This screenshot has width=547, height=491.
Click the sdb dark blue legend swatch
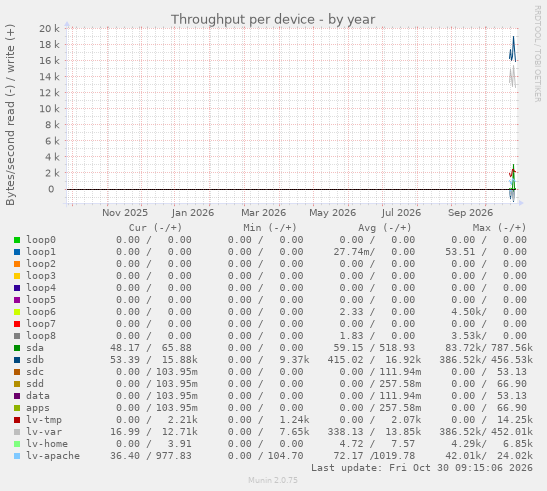pos(17,360)
